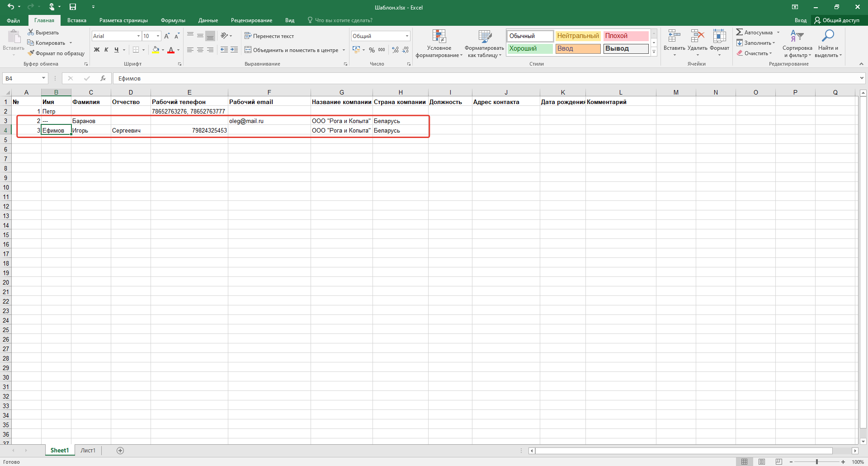Toggle Underline formatting (Ч)
The height and width of the screenshot is (466, 868).
click(116, 50)
